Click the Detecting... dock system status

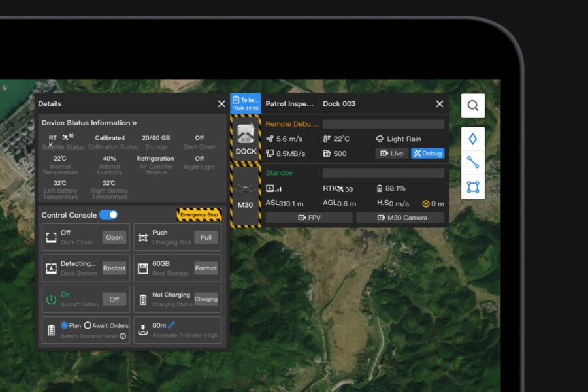point(78,264)
